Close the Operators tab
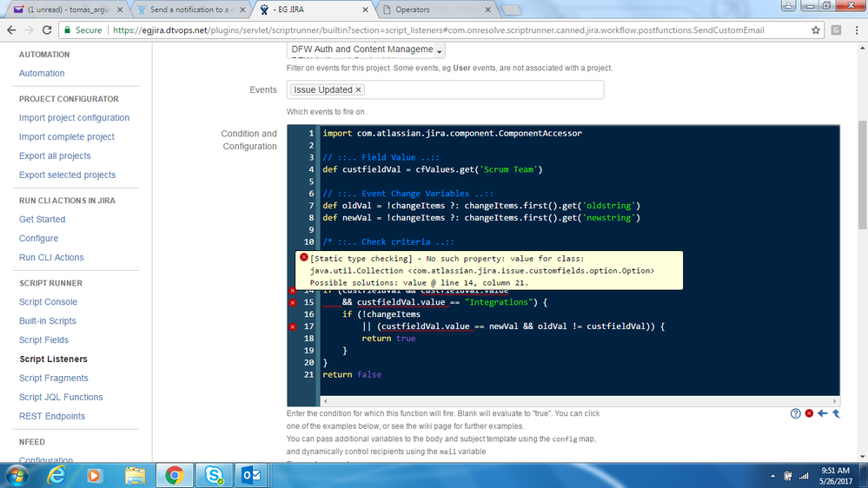Image resolution: width=868 pixels, height=488 pixels. 487,10
